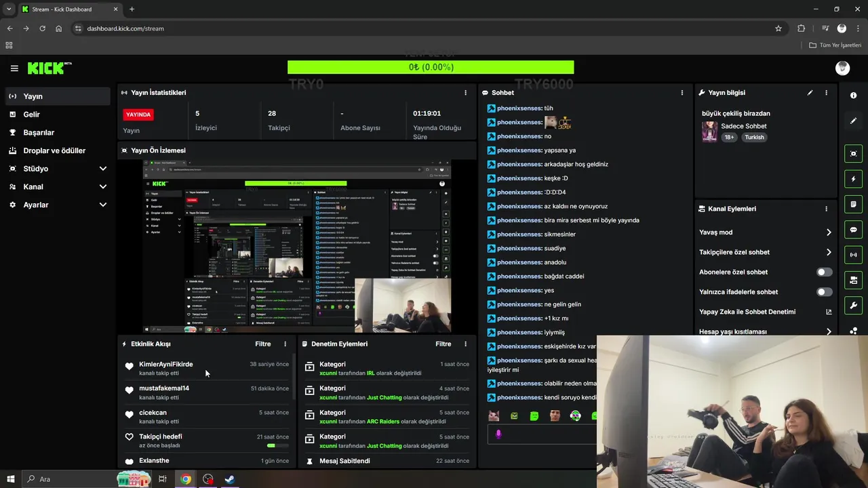Viewport: 868px width, 488px height.
Task: Toggle the channel actions widget icon in sidebar
Action: tap(853, 280)
